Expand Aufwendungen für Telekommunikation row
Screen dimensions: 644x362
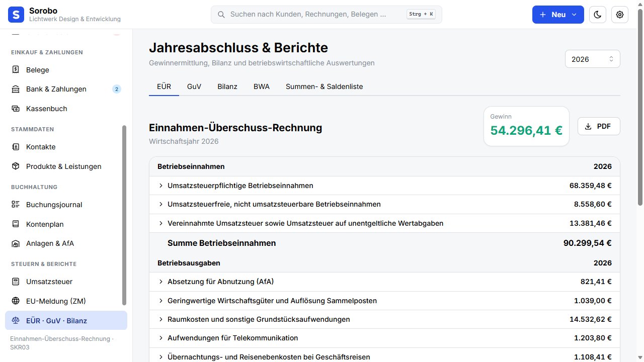coord(384,338)
